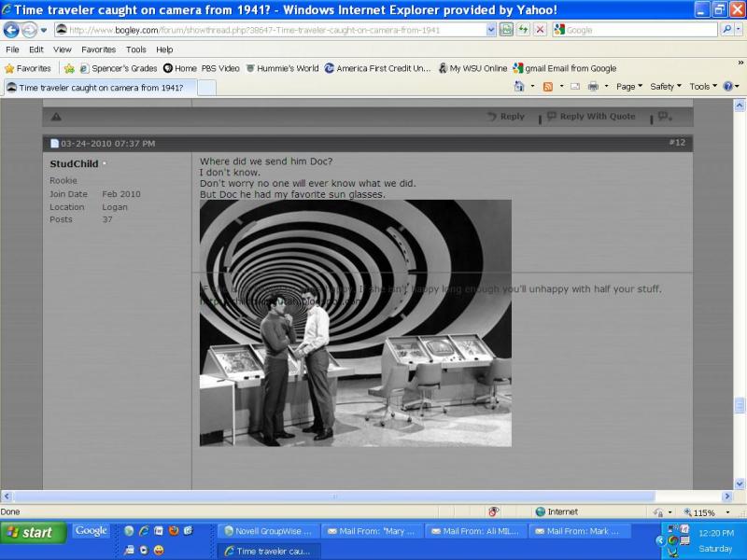Select the Time traveler caught on camera tab
Viewport: 747px width, 560px height.
click(100, 88)
